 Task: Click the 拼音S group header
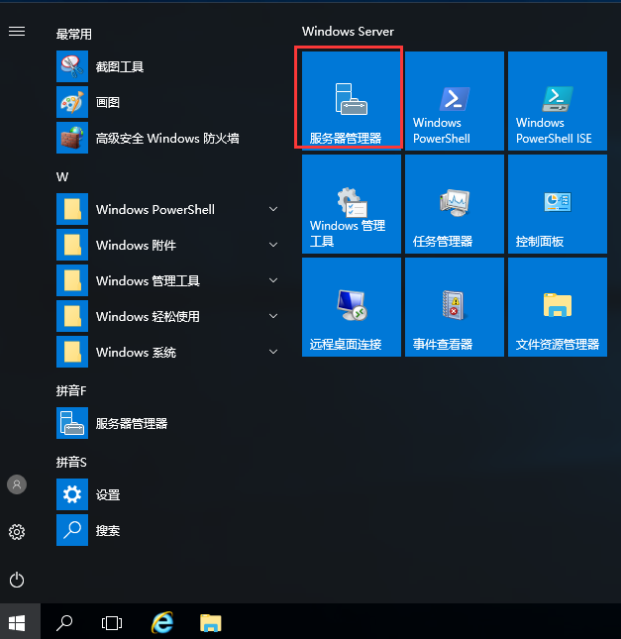(x=71, y=462)
